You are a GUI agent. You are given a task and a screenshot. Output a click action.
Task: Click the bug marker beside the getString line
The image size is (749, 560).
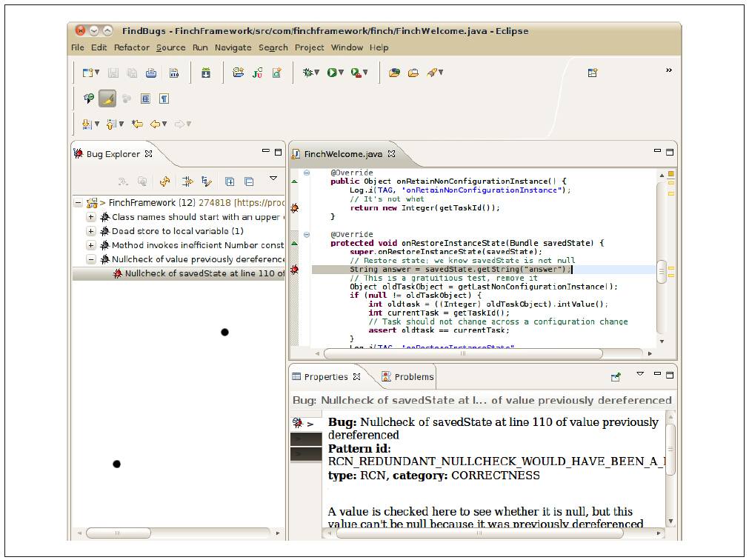click(x=295, y=270)
